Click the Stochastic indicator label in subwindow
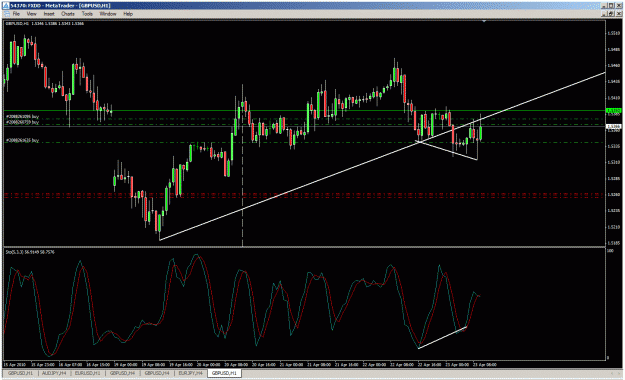Screen dimensions: 625x380 (x=30, y=252)
